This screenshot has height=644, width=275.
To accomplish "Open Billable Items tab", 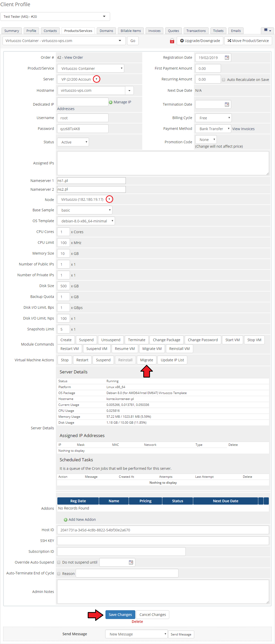I will point(131,31).
